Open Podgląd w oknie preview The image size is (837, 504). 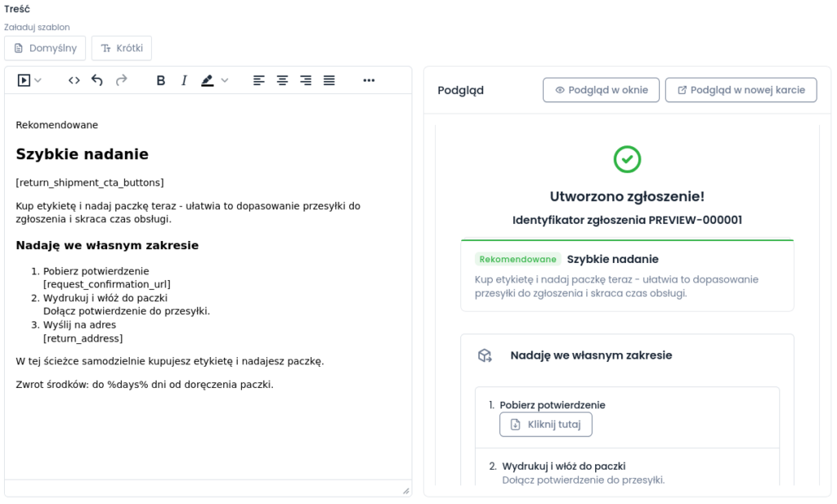601,90
